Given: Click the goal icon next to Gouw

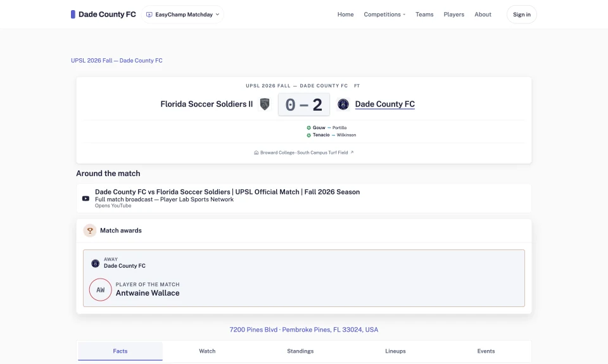Looking at the screenshot, I should 308,127.
